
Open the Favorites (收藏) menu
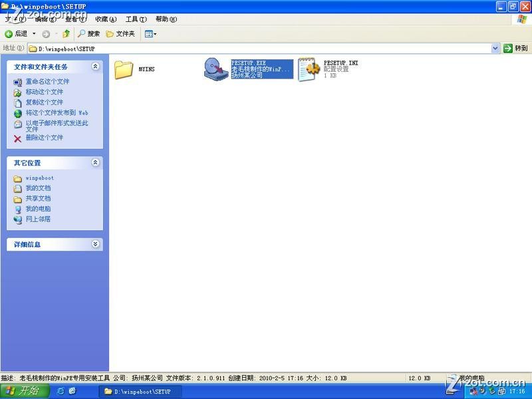[x=106, y=19]
